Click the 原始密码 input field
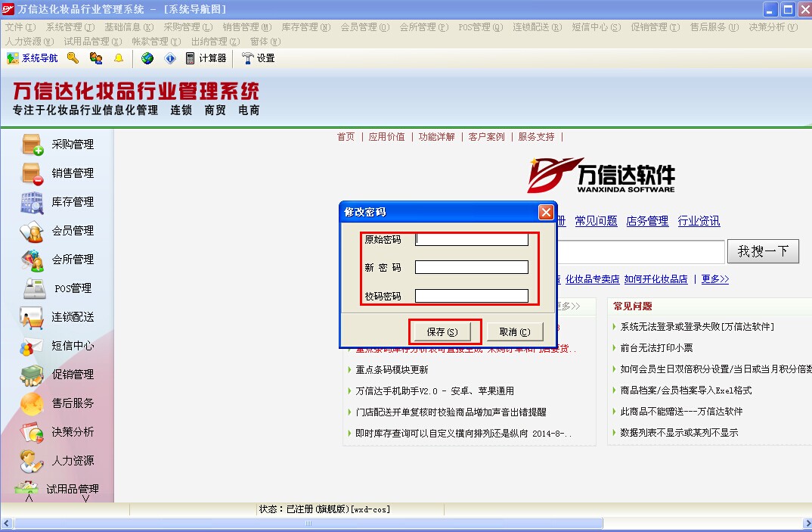 click(471, 240)
